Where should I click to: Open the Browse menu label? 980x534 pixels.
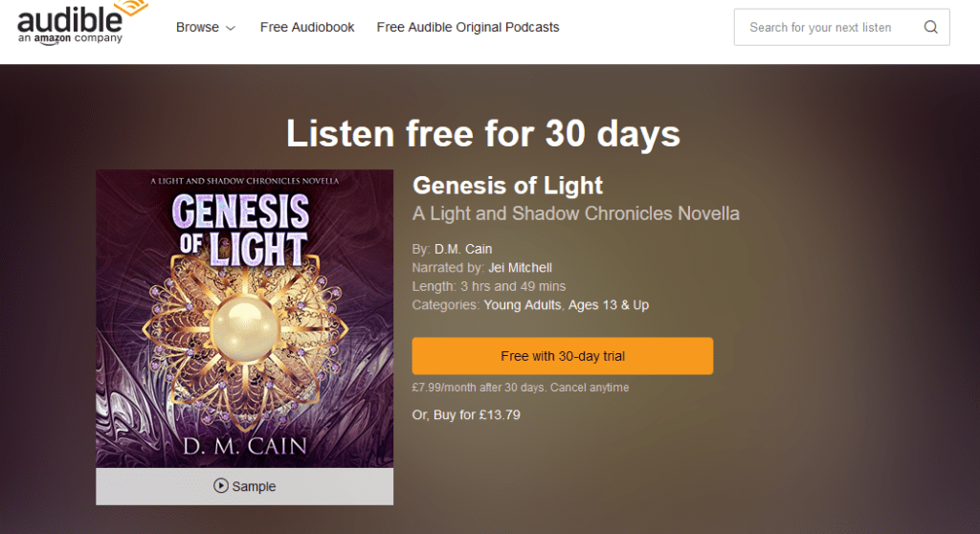pos(197,28)
